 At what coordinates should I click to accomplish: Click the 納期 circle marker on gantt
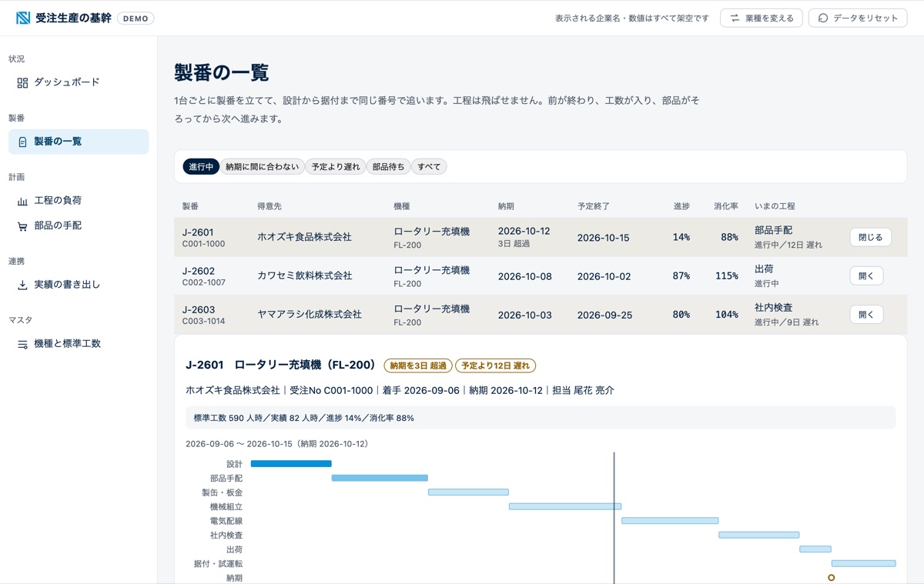coord(832,577)
